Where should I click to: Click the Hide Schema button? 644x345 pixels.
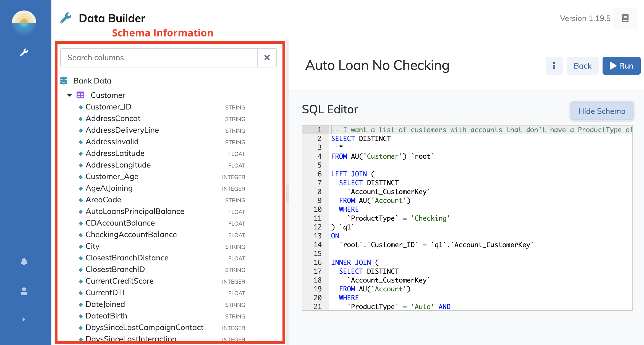pyautogui.click(x=602, y=111)
